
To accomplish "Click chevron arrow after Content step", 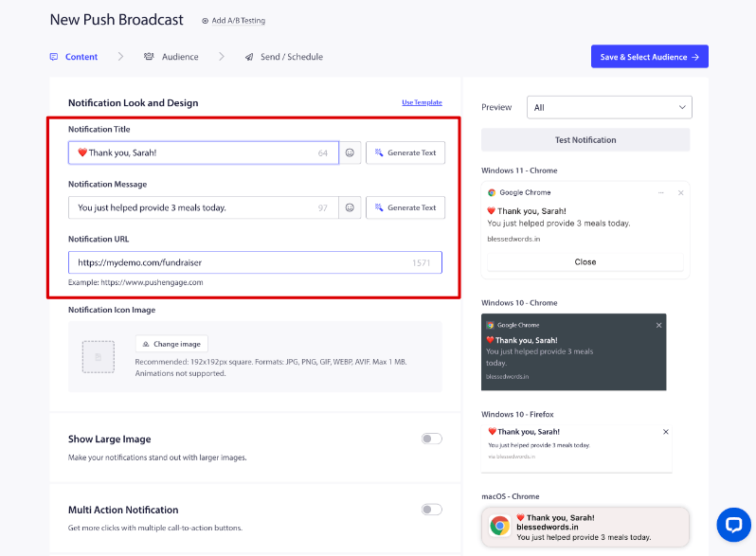I will coord(120,57).
